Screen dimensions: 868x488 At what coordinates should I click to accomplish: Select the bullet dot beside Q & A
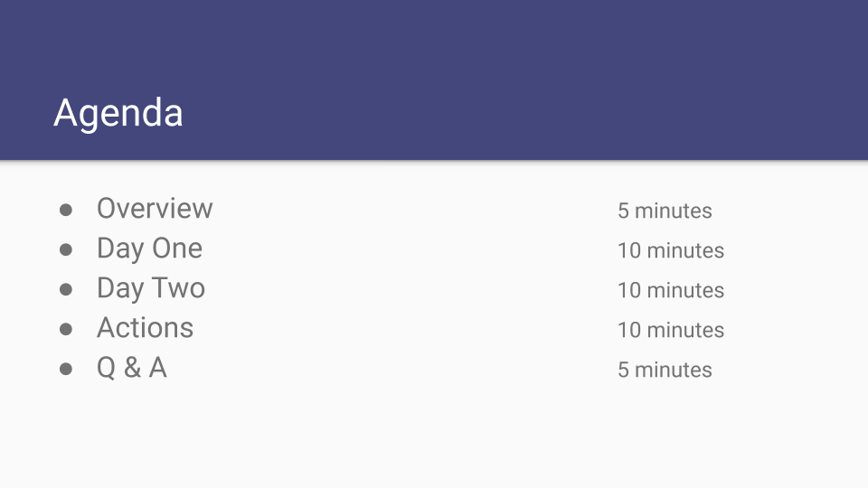coord(66,369)
